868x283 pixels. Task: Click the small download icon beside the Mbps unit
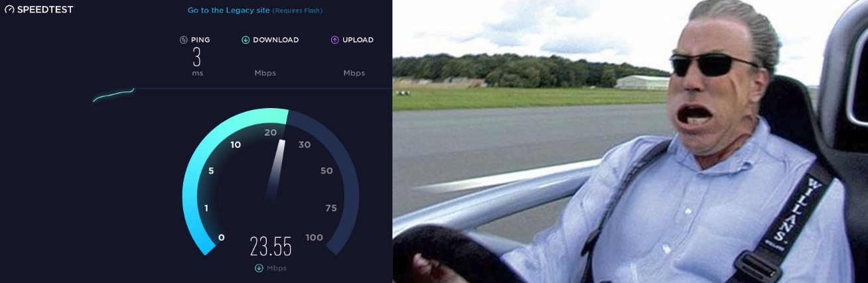coord(259,268)
